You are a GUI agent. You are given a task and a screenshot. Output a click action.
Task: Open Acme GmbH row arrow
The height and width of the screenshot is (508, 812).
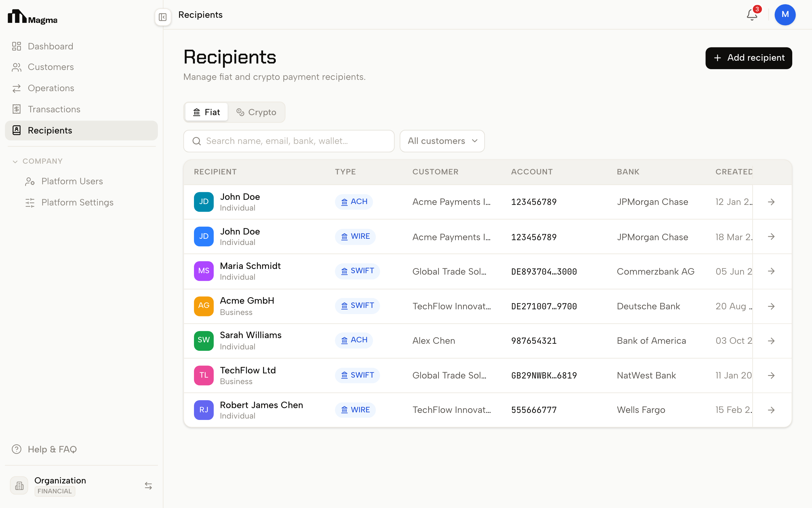[771, 306]
